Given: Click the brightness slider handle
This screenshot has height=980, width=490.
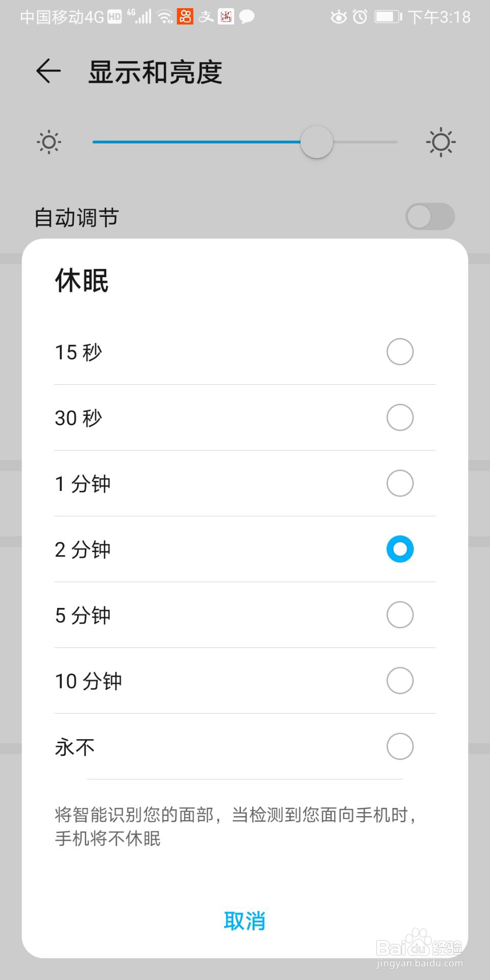Looking at the screenshot, I should point(316,142).
